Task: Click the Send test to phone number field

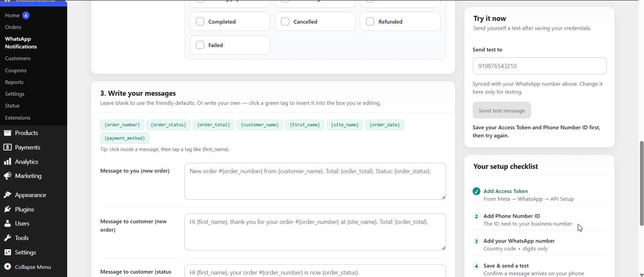Action: pyautogui.click(x=539, y=66)
